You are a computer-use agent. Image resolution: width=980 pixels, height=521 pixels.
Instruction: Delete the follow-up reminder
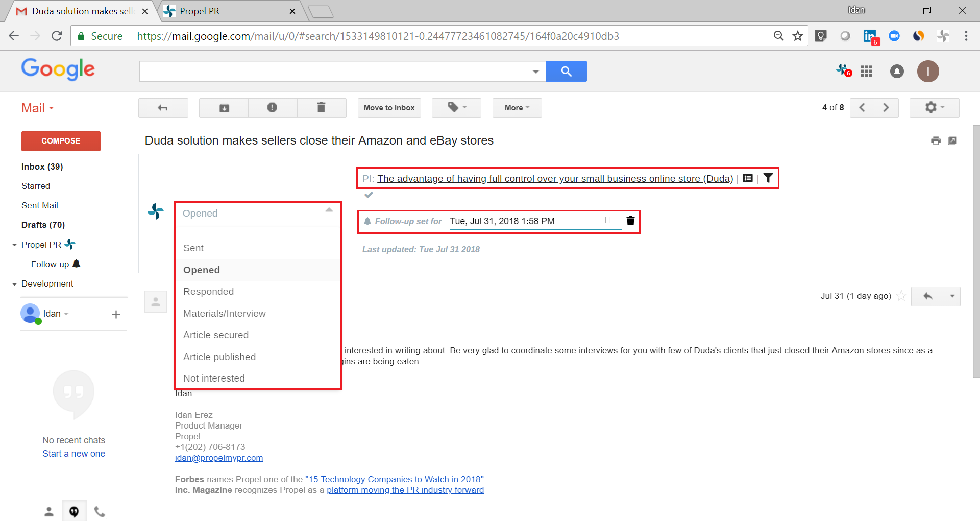(630, 221)
